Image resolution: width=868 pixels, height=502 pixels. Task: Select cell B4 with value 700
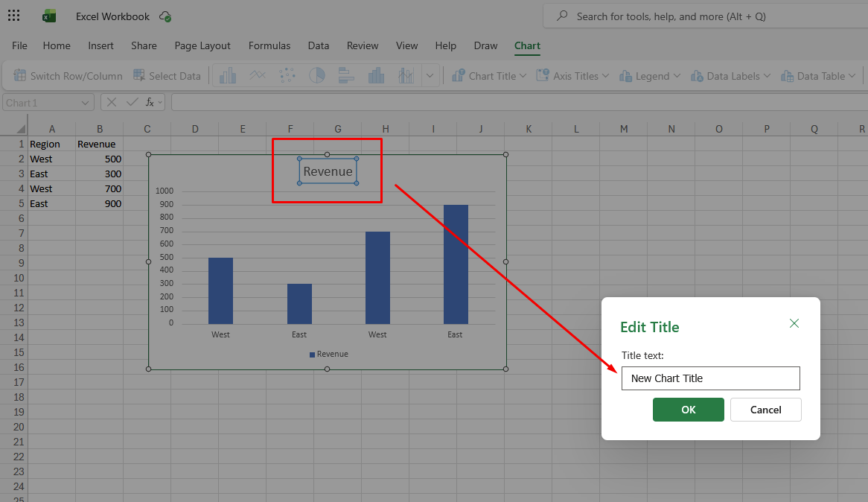click(x=100, y=189)
